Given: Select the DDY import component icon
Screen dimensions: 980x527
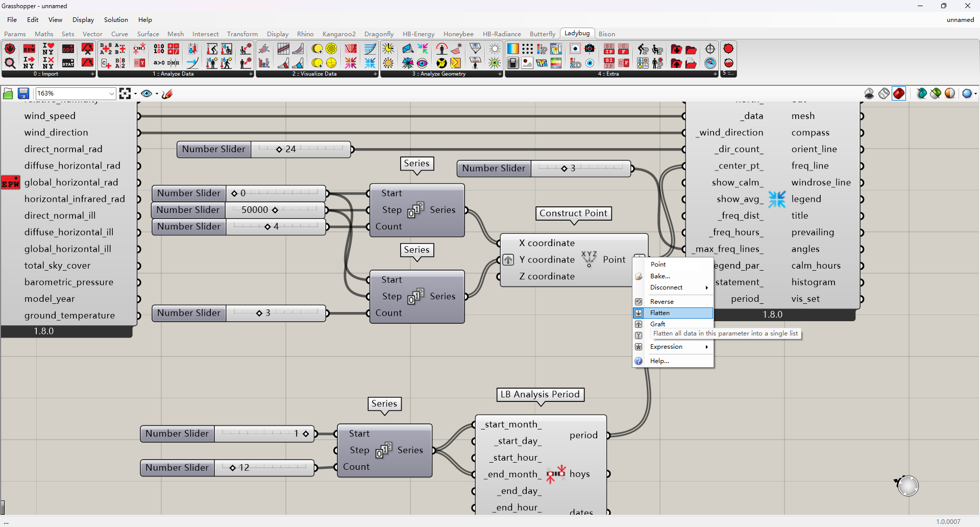Looking at the screenshot, I should (68, 49).
